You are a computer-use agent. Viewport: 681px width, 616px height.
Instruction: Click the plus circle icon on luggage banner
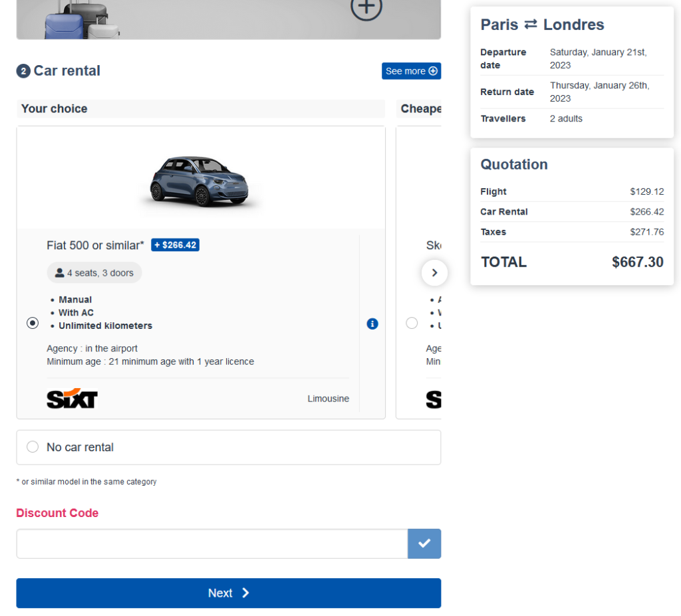coord(366,8)
